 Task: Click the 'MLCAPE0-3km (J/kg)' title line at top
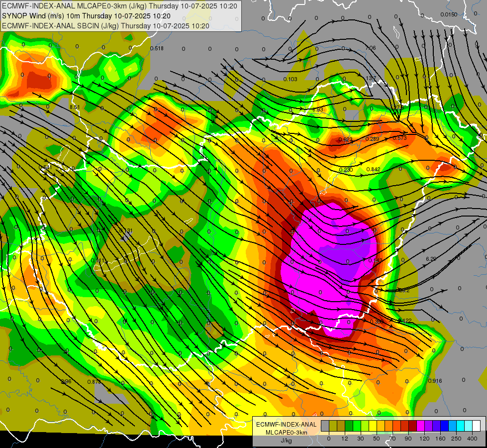point(119,6)
